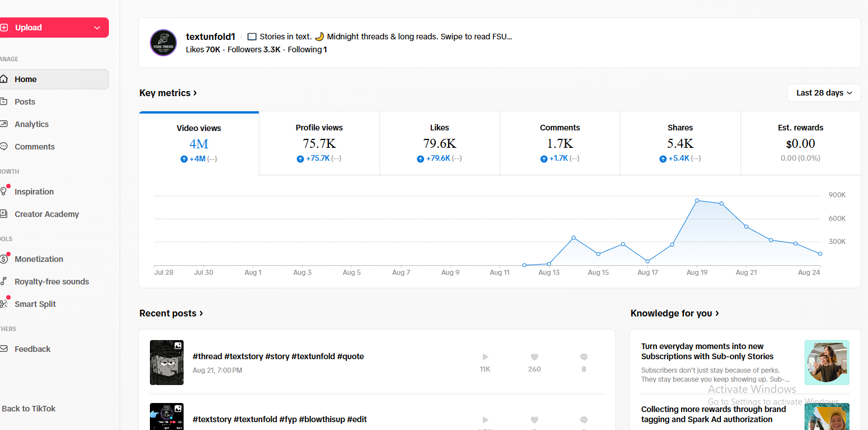Open the Feedback envelope icon
Image resolution: width=868 pixels, height=430 pixels.
pos(3,349)
